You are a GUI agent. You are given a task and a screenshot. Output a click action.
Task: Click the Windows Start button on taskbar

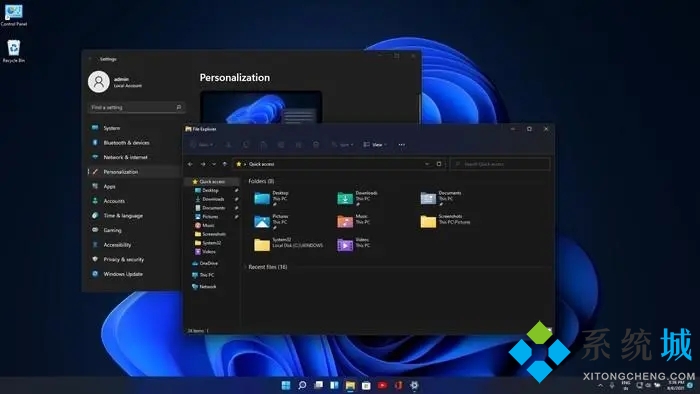click(286, 385)
